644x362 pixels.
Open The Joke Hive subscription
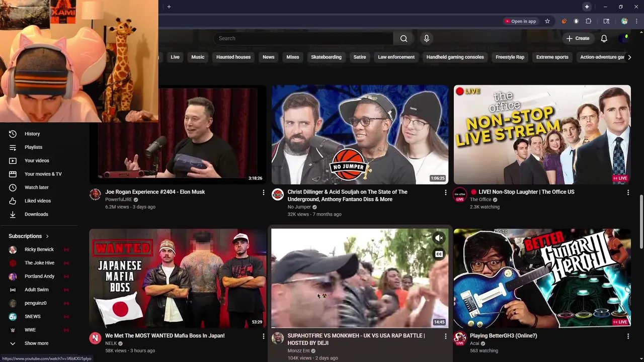(x=39, y=263)
